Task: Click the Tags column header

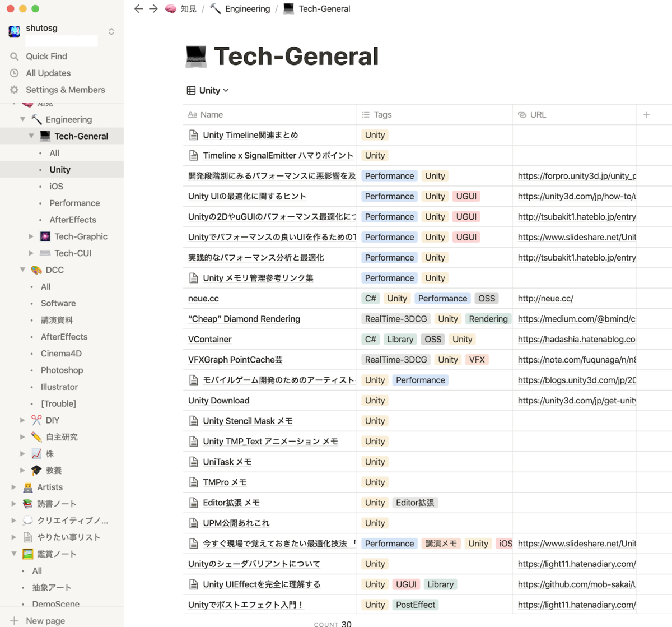Action: (x=434, y=115)
